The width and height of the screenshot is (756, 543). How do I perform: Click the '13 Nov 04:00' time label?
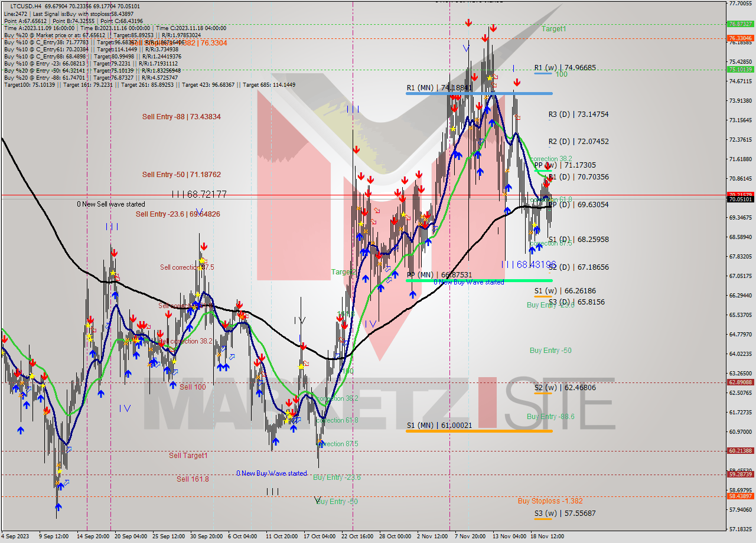509,537
